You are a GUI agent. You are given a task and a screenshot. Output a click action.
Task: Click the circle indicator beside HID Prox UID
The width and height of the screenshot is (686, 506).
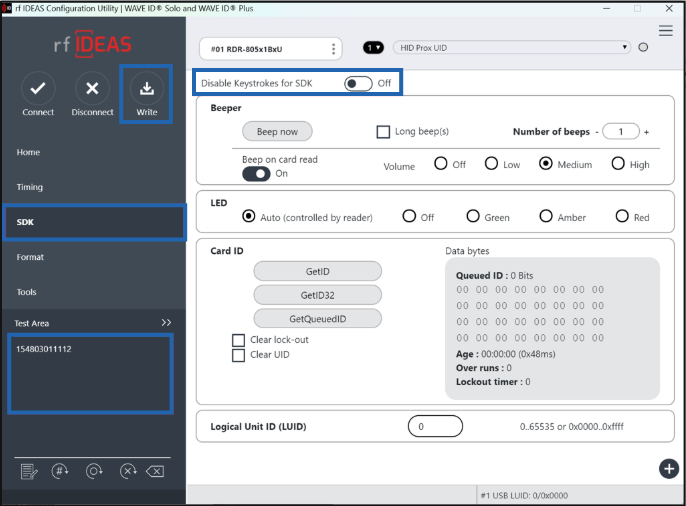coord(643,47)
